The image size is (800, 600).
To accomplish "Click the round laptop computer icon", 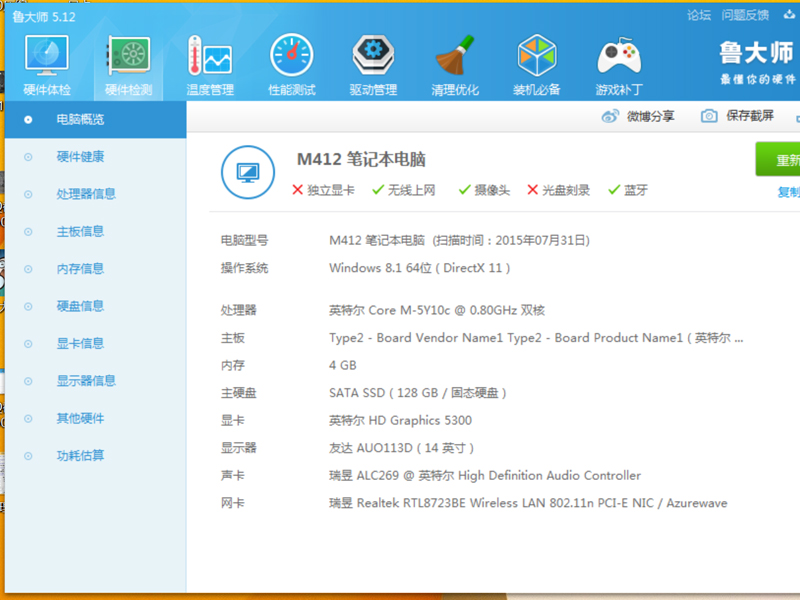I will tap(248, 172).
